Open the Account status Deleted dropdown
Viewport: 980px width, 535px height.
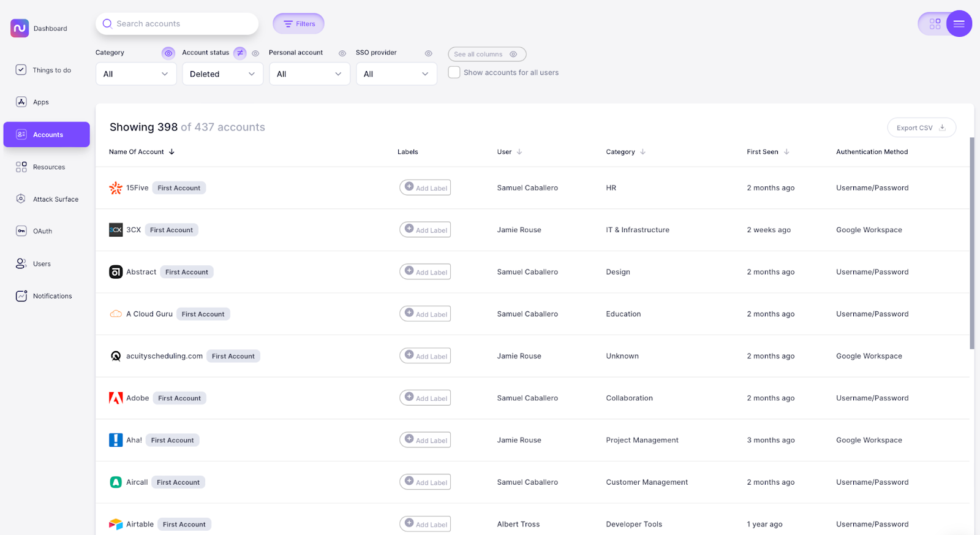pyautogui.click(x=222, y=74)
